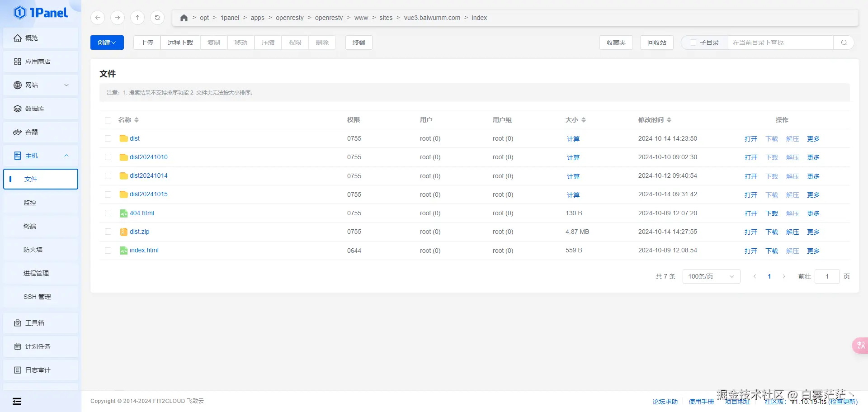
Task: Extract dist.zip using 解压
Action: [793, 232]
